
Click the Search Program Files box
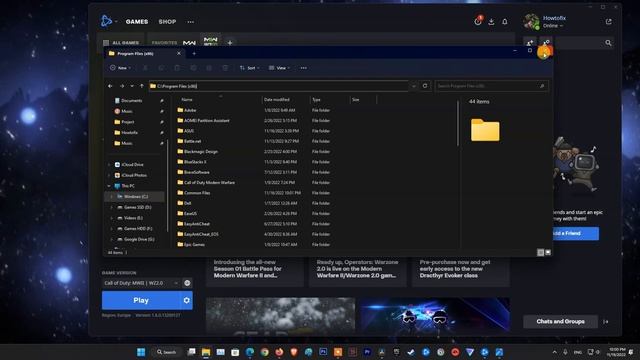(491, 86)
